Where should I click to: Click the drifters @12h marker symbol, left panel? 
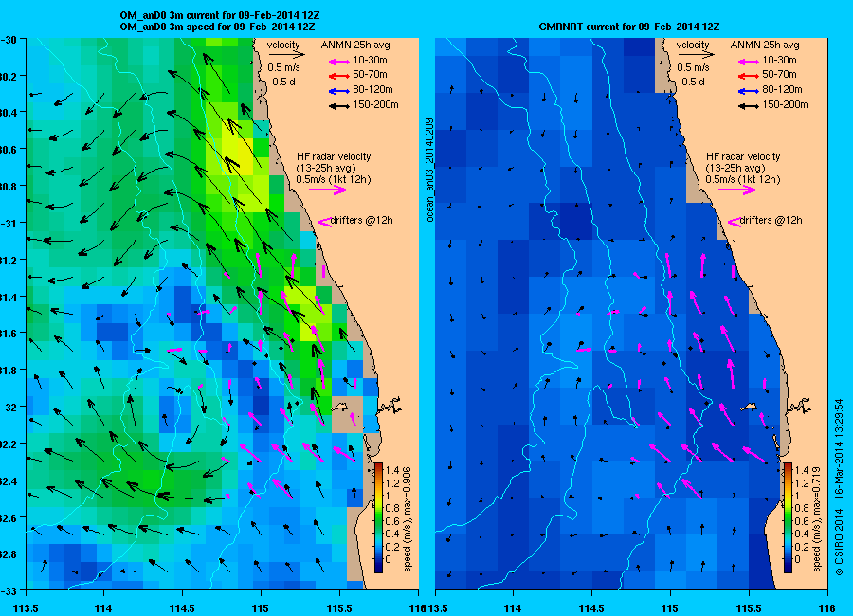coord(325,222)
